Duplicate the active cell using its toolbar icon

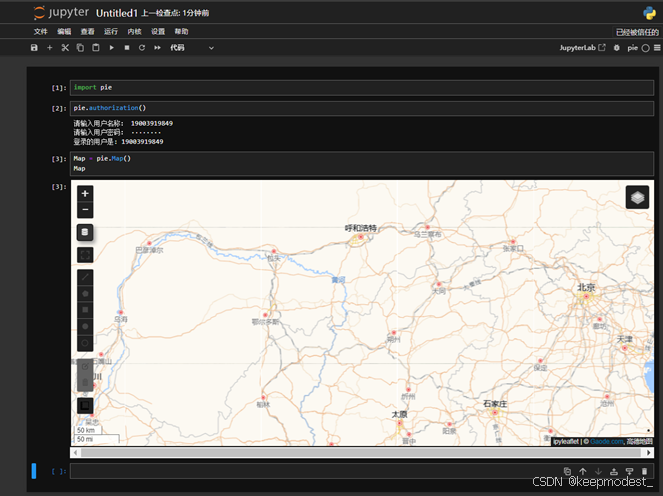(567, 471)
